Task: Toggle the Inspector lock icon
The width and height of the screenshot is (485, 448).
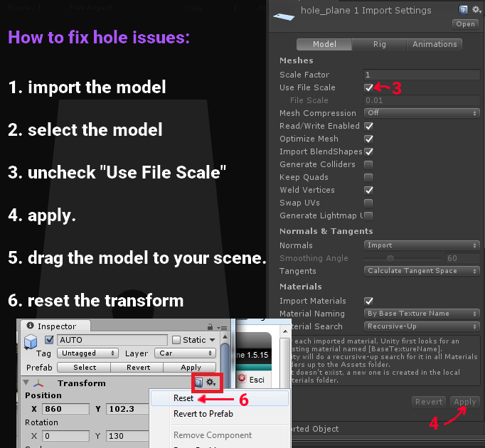Action: click(x=210, y=326)
